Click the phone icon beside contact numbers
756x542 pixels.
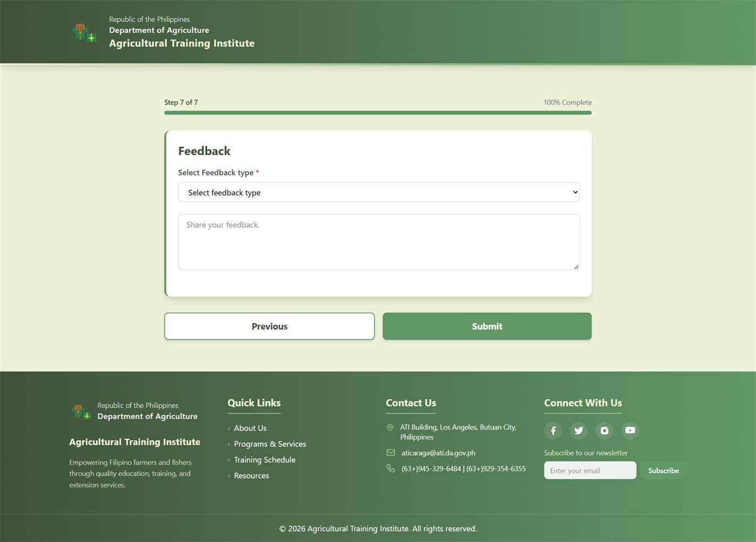pyautogui.click(x=390, y=468)
